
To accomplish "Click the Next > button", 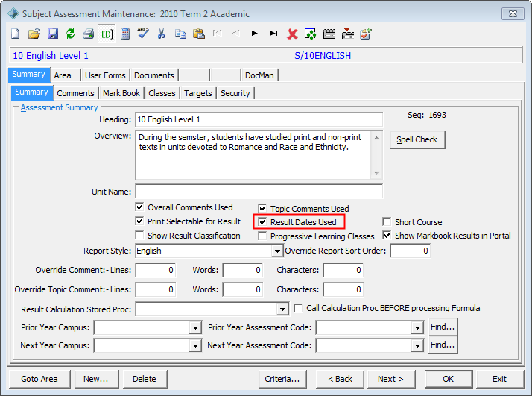I will point(391,379).
